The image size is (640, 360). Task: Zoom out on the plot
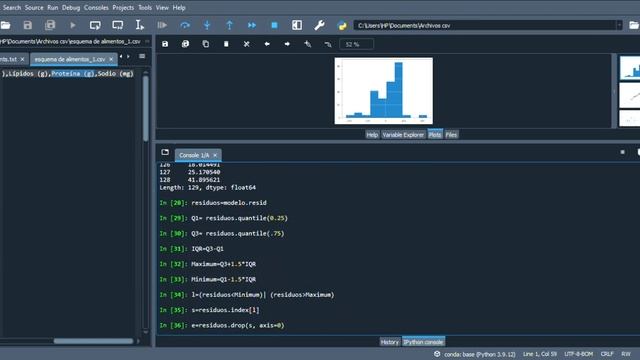point(328,44)
